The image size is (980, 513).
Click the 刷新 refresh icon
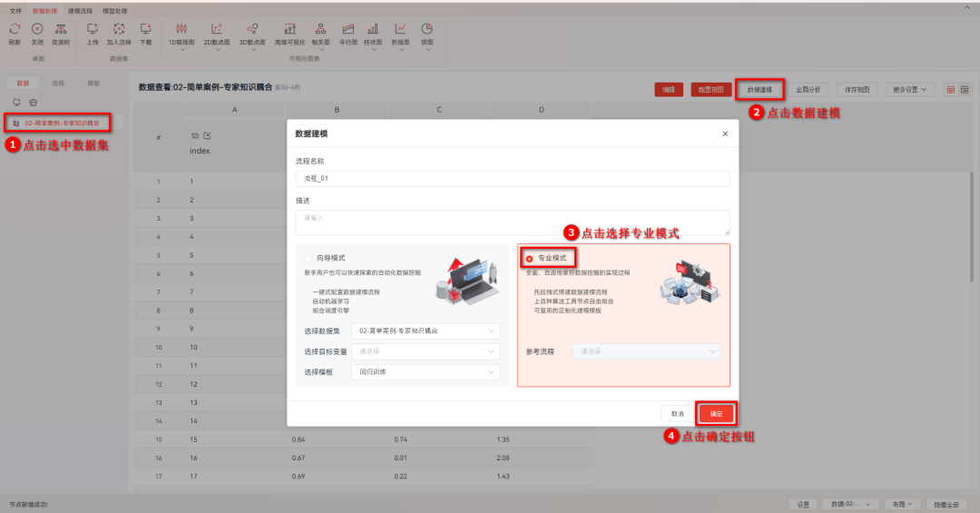[15, 29]
